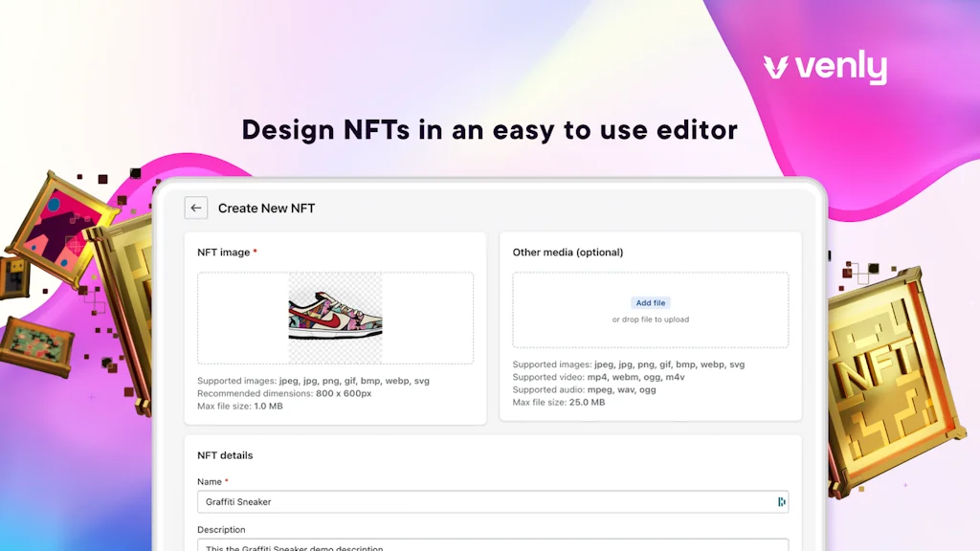Click the Add file button
980x551 pixels.
[x=650, y=301]
